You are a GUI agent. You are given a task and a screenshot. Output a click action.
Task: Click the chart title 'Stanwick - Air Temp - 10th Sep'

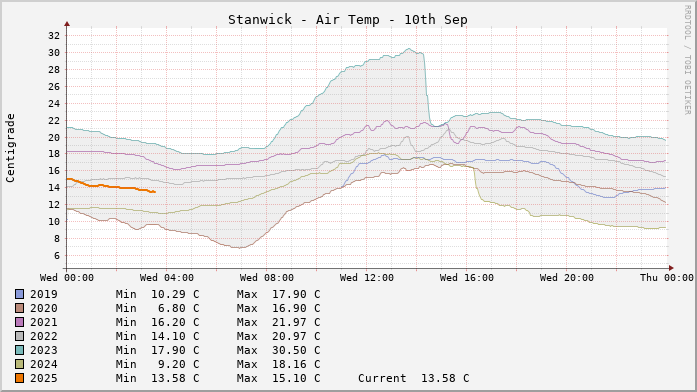click(348, 20)
